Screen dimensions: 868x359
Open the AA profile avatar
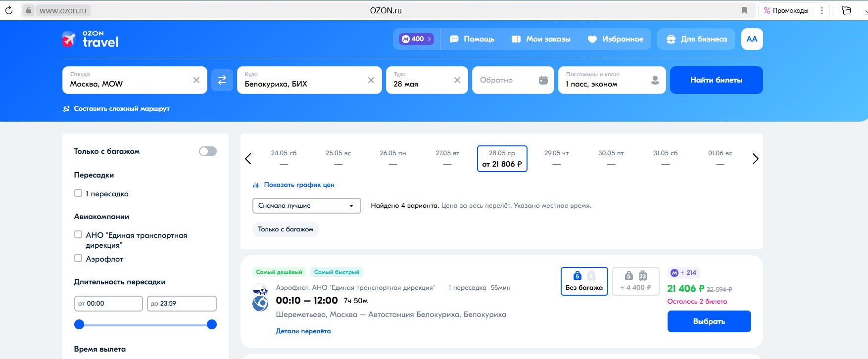pyautogui.click(x=752, y=39)
